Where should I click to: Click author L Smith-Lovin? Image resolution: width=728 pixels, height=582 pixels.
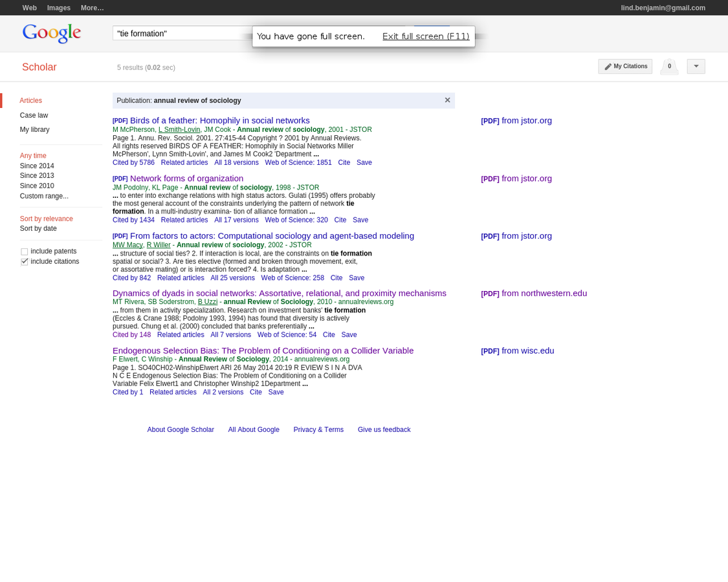179,129
